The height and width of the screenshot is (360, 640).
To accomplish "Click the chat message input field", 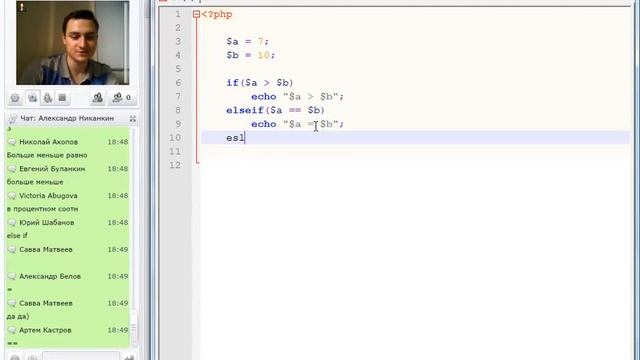I will click(81, 356).
